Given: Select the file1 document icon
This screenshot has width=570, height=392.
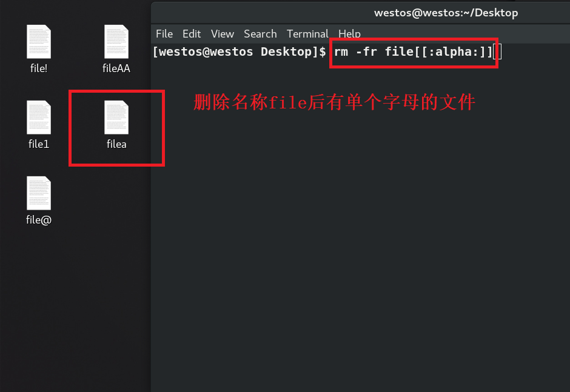Looking at the screenshot, I should (39, 118).
